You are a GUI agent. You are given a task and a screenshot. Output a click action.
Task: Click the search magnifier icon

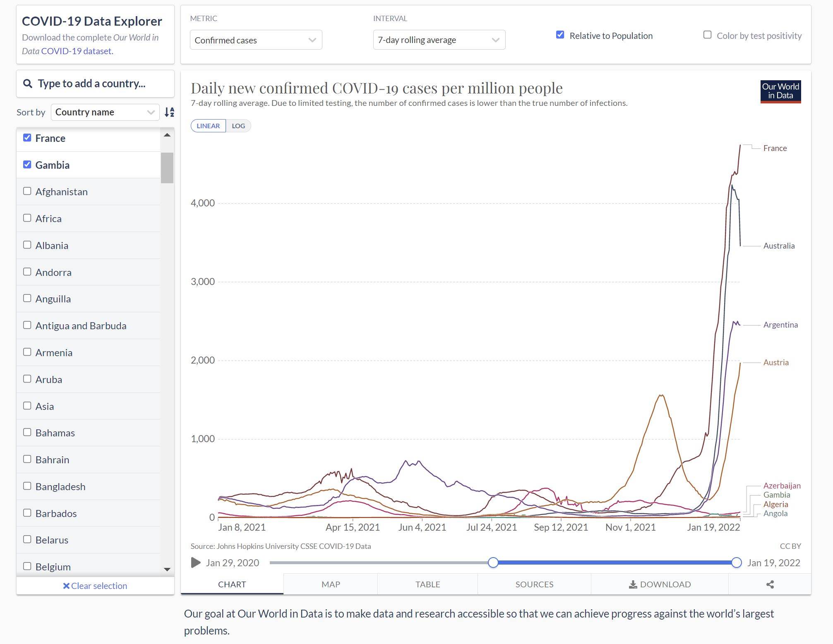tap(28, 84)
